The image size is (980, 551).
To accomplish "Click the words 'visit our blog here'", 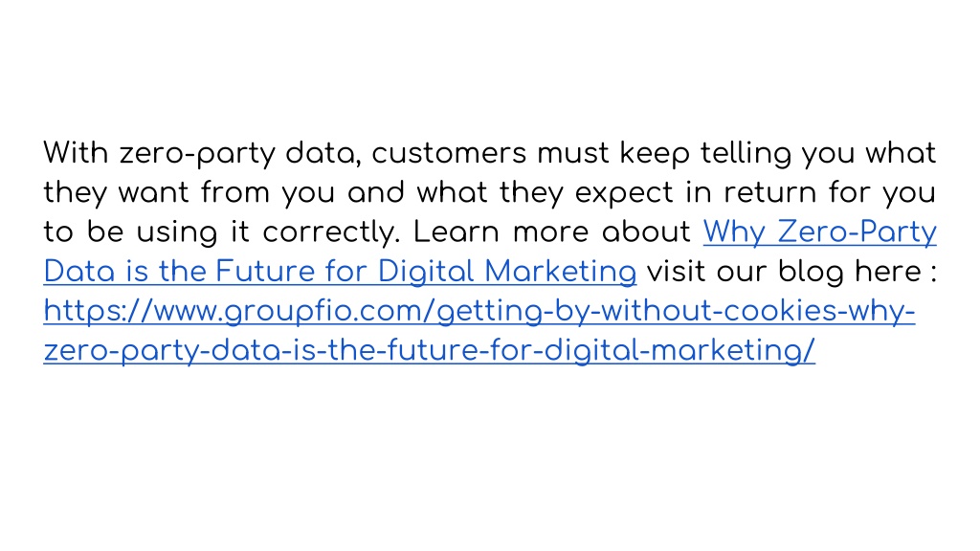I will click(x=785, y=272).
